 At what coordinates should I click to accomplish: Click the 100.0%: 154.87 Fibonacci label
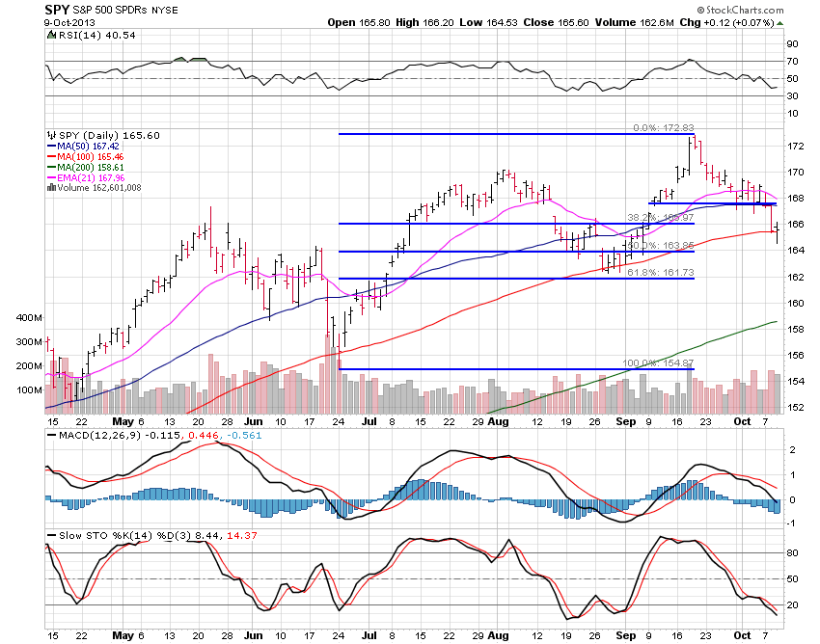pos(658,362)
